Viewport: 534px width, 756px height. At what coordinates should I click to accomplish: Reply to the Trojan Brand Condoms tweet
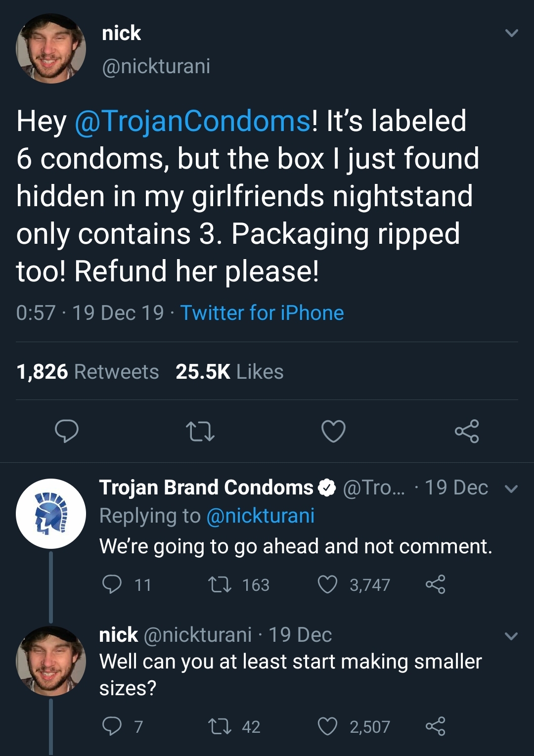click(112, 584)
